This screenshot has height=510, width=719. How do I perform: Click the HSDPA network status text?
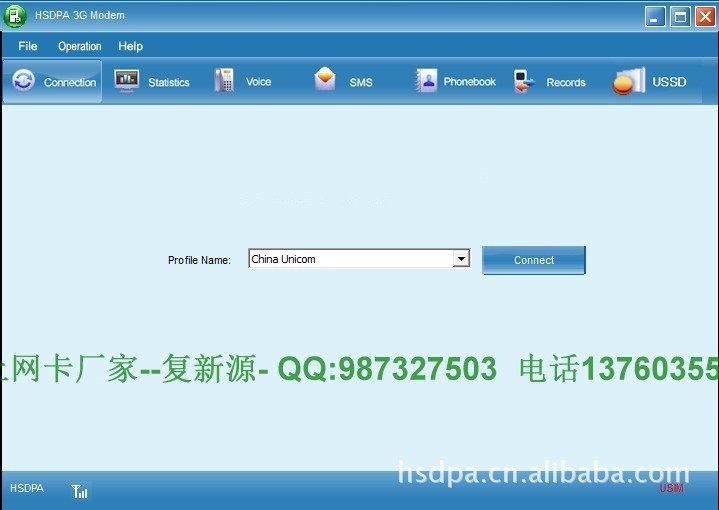27,488
